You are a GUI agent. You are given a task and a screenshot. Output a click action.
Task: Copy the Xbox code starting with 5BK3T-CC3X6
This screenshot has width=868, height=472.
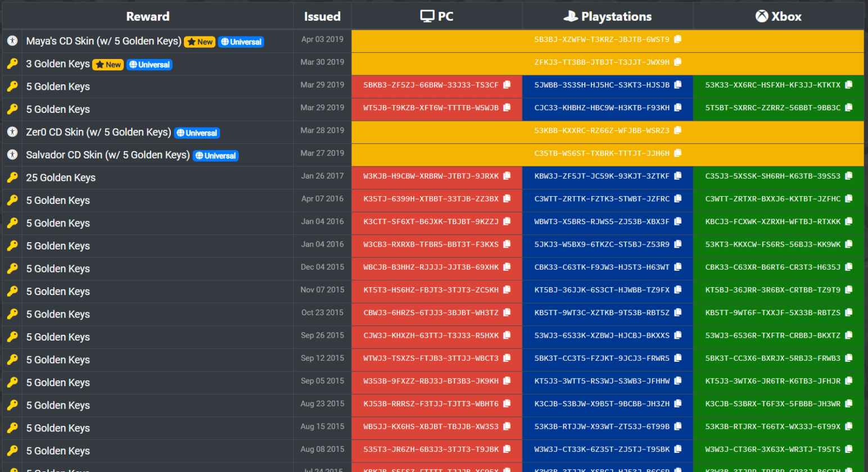coord(849,358)
